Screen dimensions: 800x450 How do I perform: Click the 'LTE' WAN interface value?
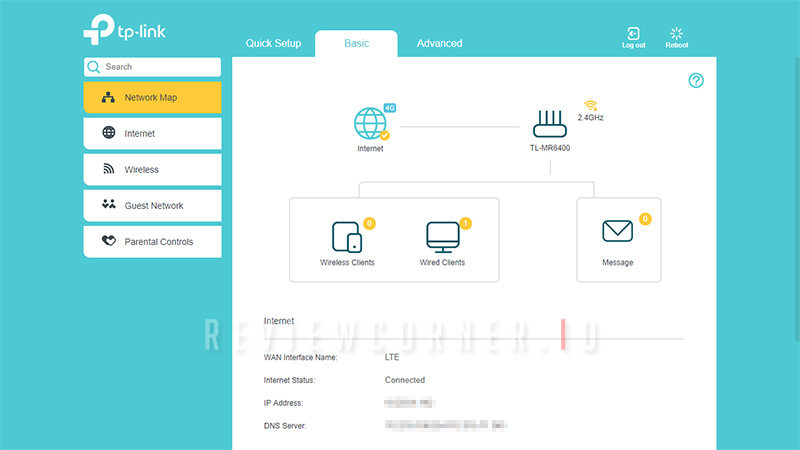click(392, 357)
